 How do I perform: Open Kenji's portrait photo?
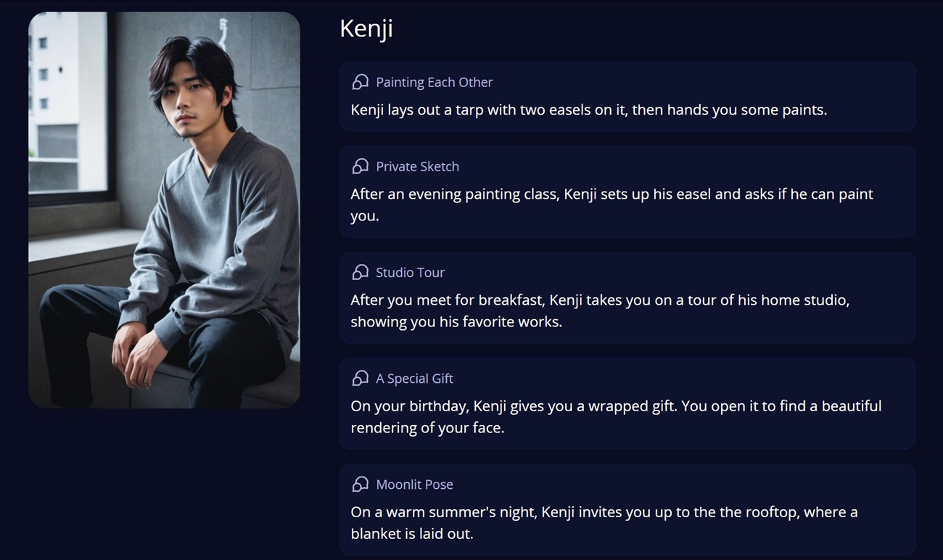pyautogui.click(x=164, y=210)
